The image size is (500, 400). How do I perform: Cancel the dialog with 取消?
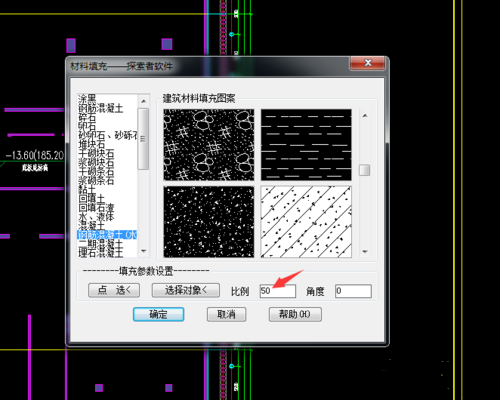pos(226,314)
